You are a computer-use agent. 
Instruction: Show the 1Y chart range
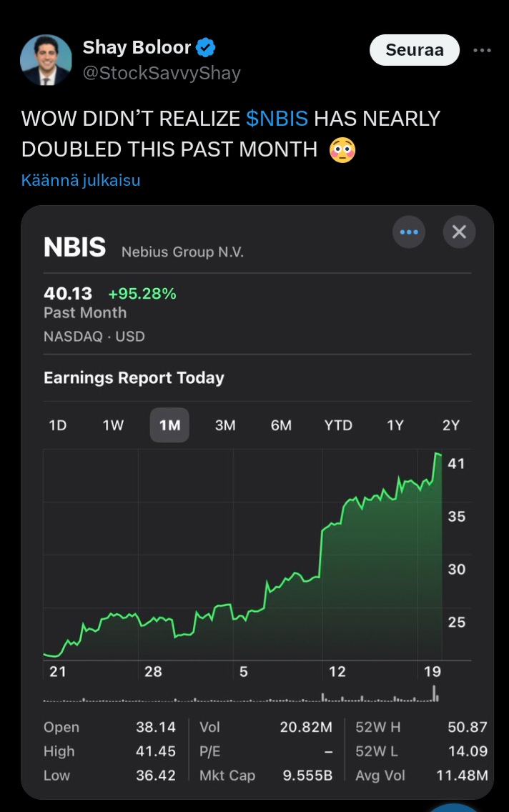pyautogui.click(x=395, y=425)
